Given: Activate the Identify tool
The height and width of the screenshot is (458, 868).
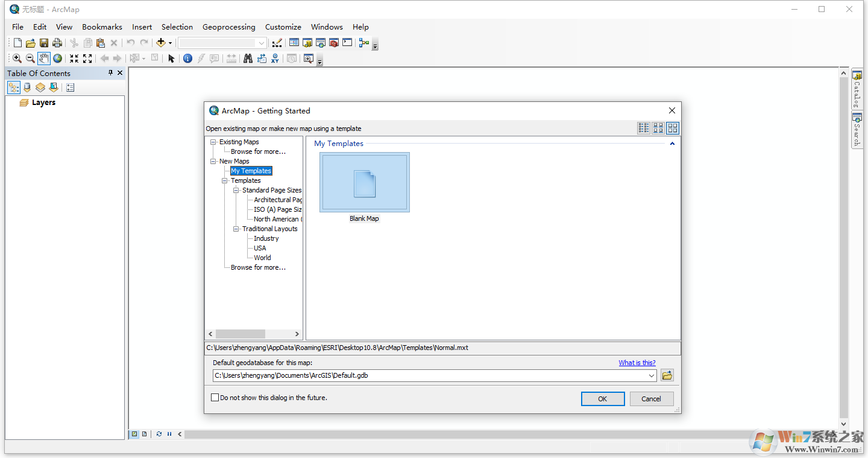Looking at the screenshot, I should pos(187,58).
